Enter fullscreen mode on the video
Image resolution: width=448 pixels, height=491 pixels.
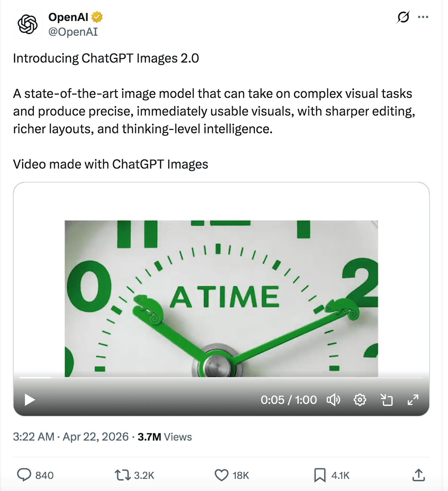click(413, 400)
